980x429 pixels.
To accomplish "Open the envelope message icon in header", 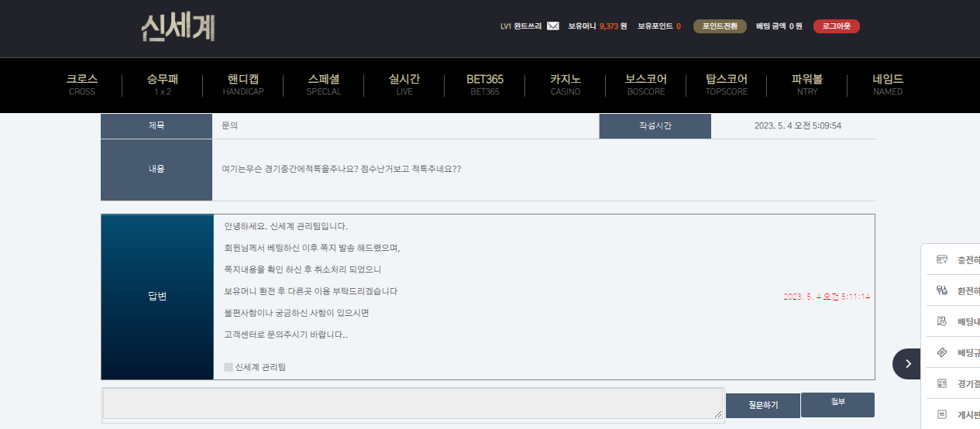I will [x=552, y=26].
